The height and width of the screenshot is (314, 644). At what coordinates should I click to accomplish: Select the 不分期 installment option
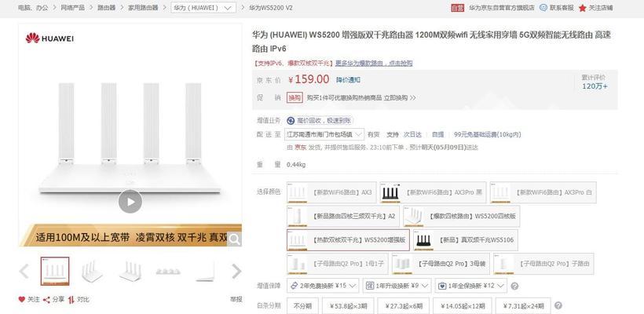coord(302,306)
